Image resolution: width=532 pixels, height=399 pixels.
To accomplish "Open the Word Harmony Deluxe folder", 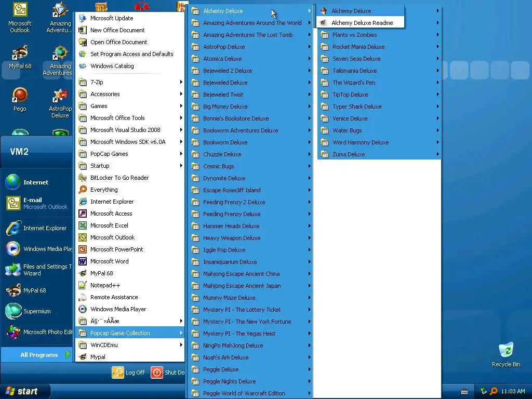I will click(379, 142).
